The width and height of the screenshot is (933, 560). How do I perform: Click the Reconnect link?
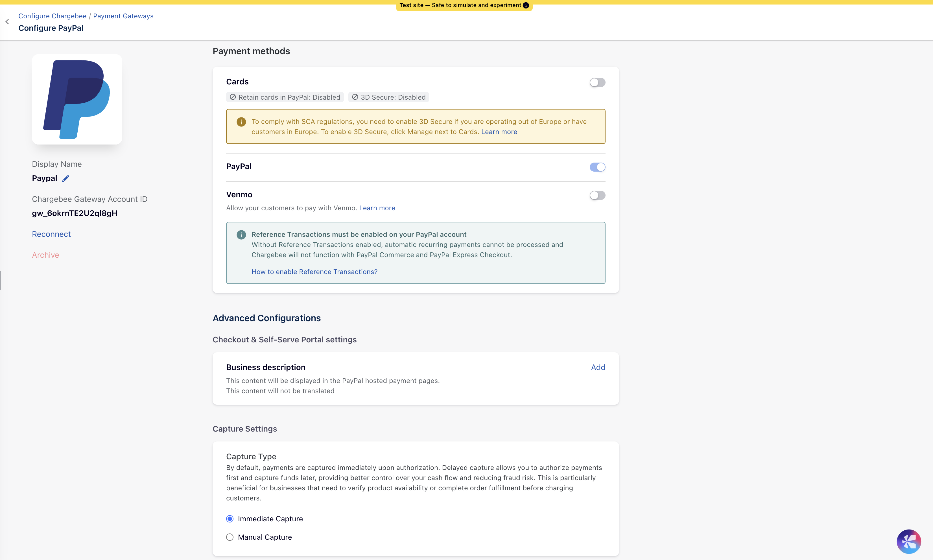pyautogui.click(x=51, y=234)
